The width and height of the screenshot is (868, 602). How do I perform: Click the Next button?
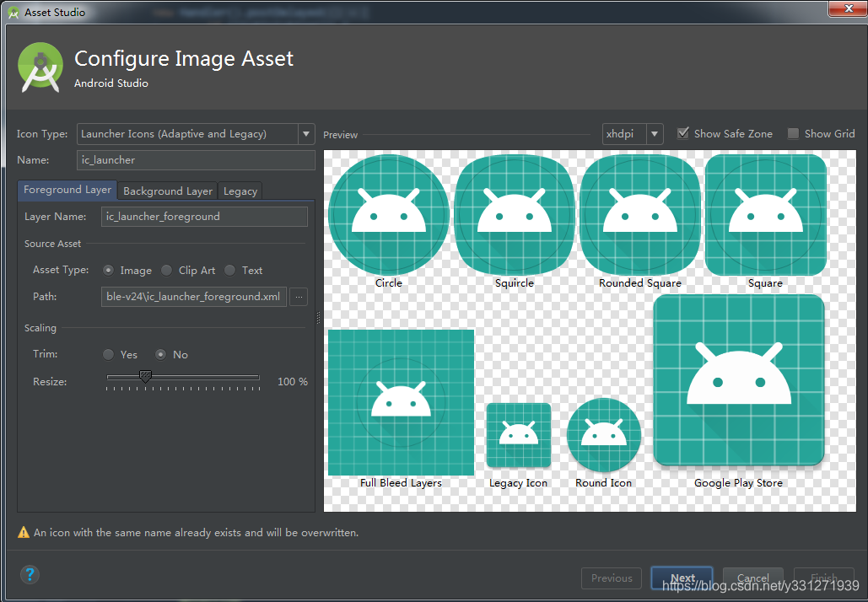pos(682,578)
